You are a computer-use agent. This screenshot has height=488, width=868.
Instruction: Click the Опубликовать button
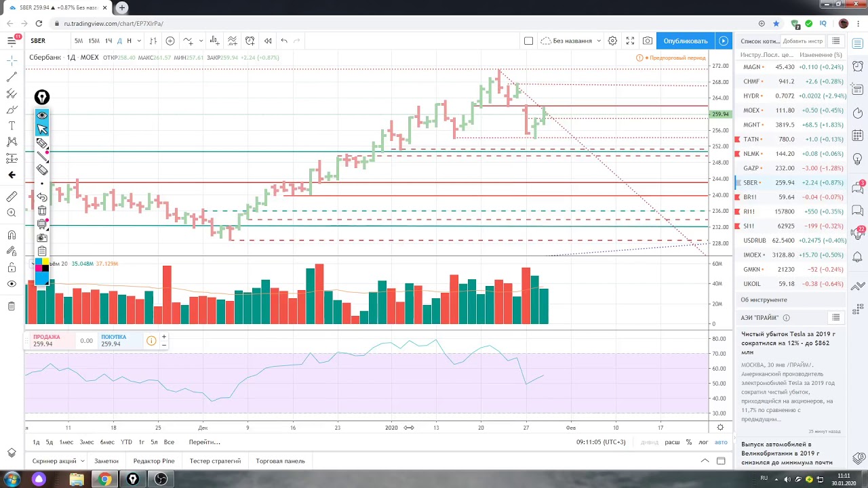point(686,41)
